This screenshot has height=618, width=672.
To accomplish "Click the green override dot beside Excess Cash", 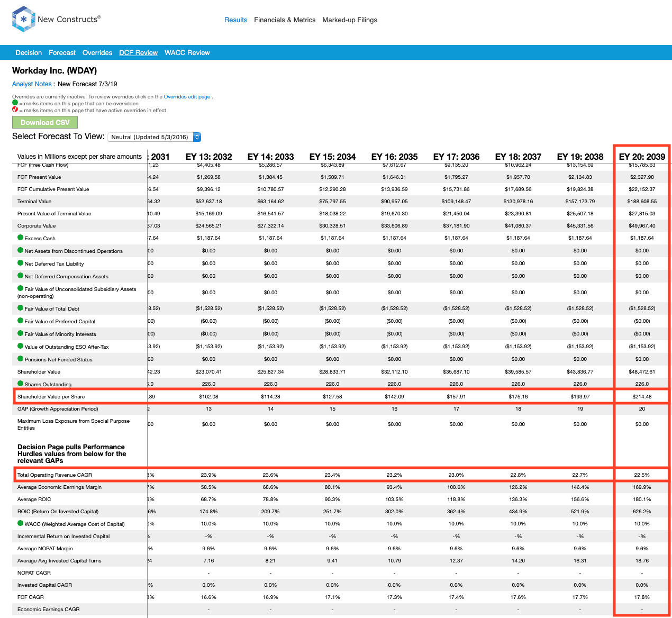I will (21, 238).
